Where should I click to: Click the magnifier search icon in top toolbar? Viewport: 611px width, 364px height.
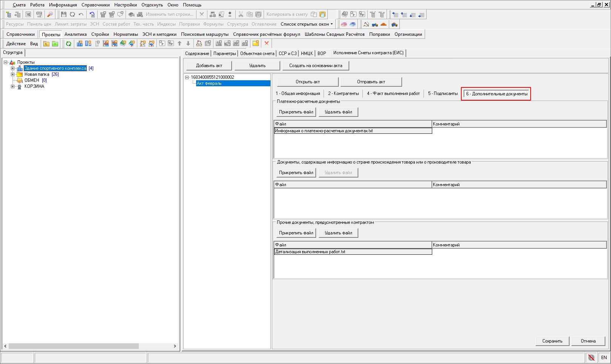point(50,14)
